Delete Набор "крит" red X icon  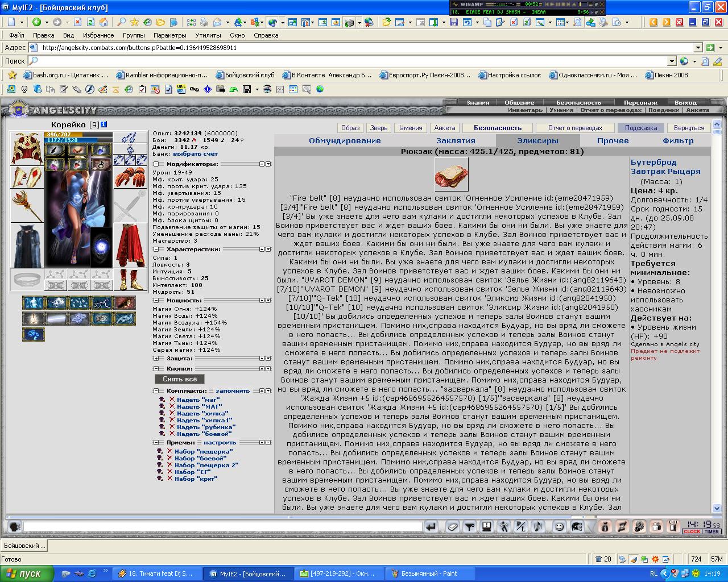point(169,479)
